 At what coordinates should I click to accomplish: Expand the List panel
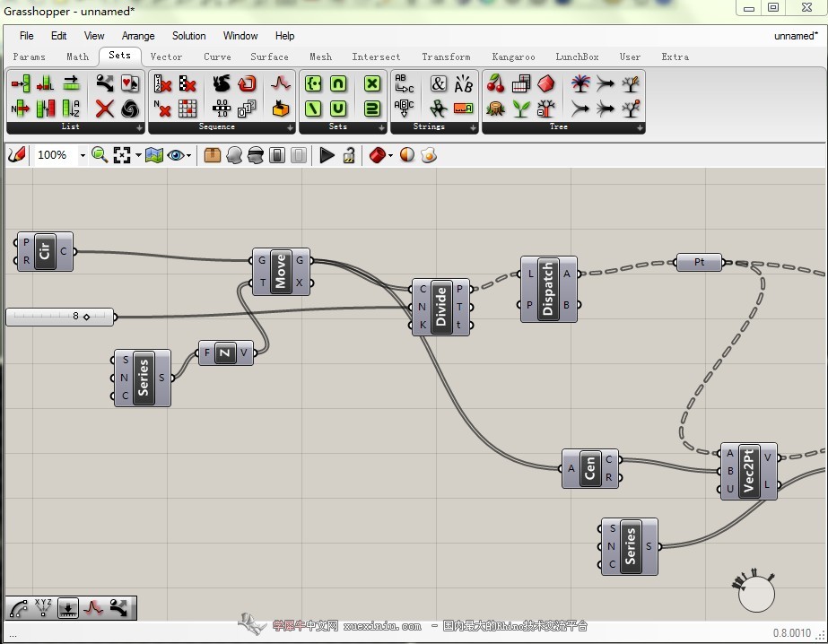(139, 127)
